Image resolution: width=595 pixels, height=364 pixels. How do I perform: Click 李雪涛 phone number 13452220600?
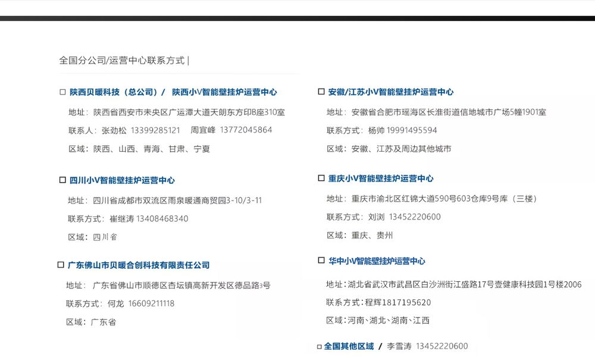[x=441, y=346]
